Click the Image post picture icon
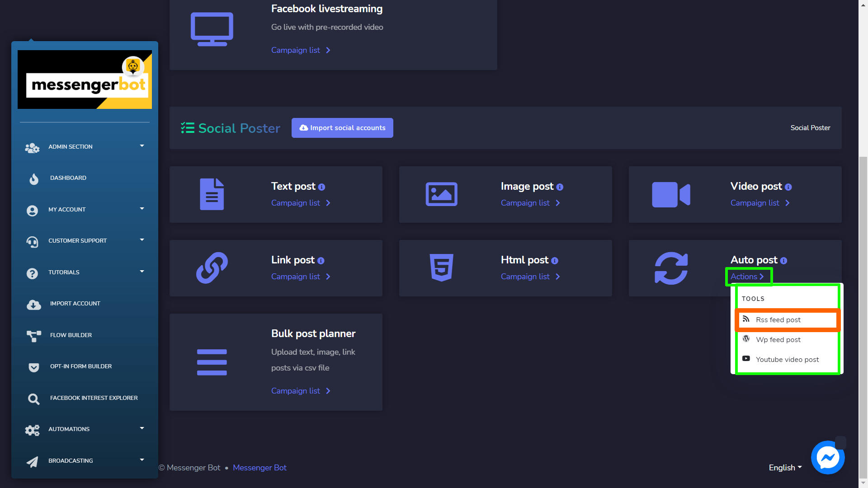 (442, 194)
